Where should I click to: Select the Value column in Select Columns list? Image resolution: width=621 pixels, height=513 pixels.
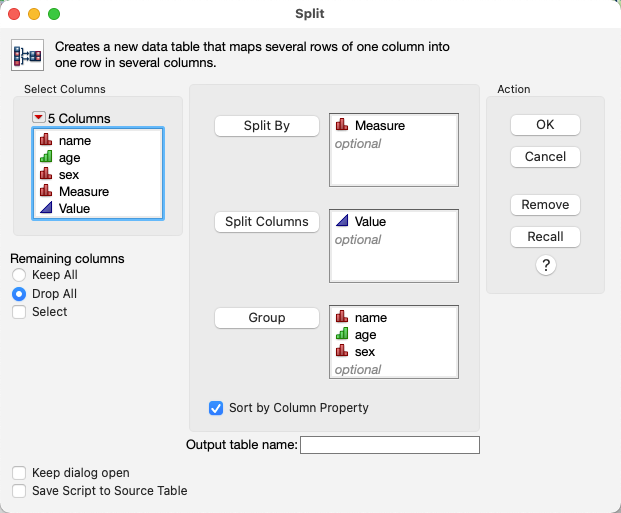tap(74, 209)
